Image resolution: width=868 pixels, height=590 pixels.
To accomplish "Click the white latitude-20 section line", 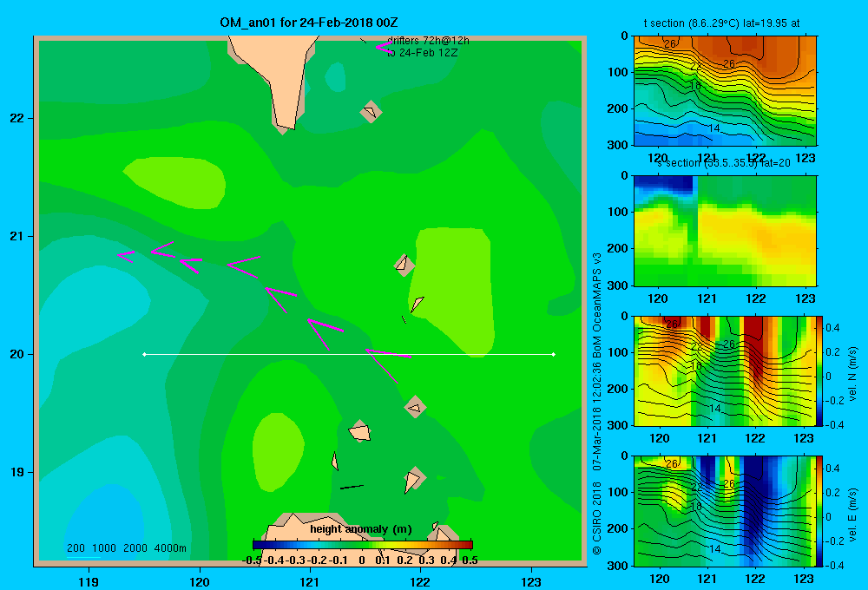I will pos(349,354).
